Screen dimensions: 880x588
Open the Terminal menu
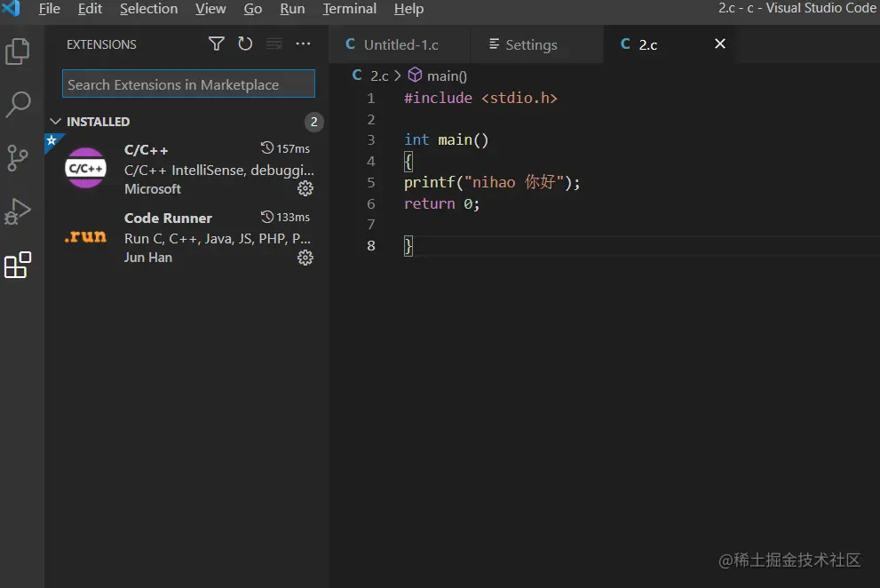pos(349,9)
